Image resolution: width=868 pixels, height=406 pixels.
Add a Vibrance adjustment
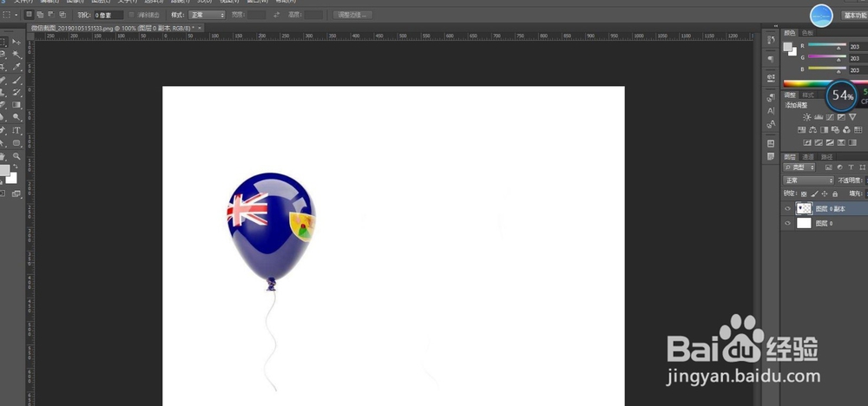852,117
